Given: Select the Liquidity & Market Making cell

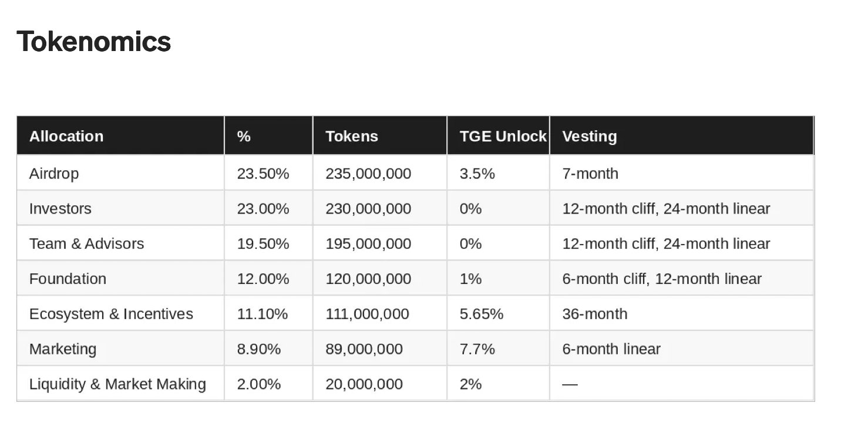Looking at the screenshot, I should click(x=117, y=384).
